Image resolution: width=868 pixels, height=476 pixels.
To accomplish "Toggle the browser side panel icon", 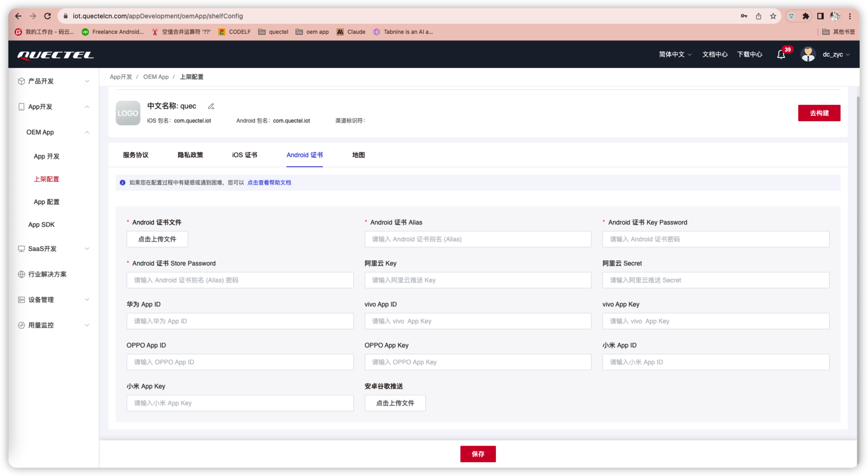I will (x=820, y=16).
